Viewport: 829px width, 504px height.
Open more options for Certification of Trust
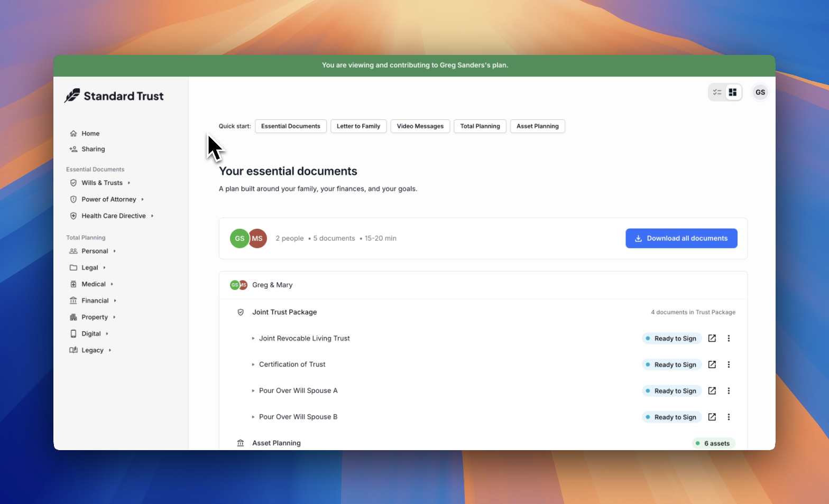point(729,365)
